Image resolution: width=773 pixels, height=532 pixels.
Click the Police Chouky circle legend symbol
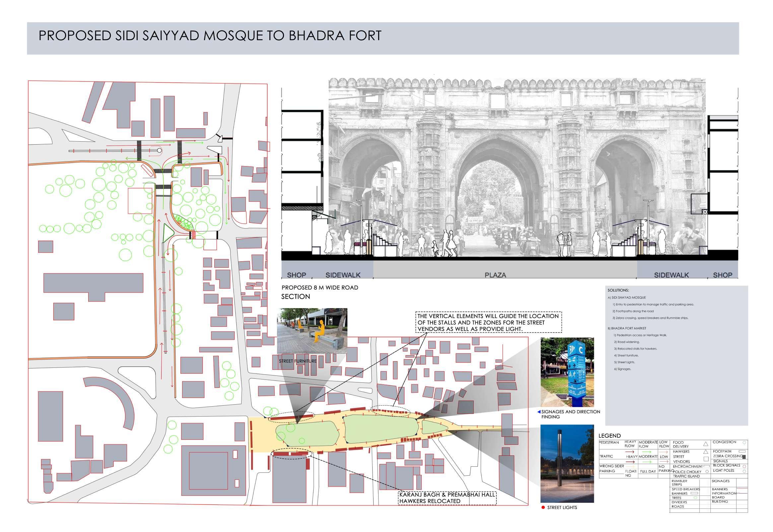pos(707,472)
